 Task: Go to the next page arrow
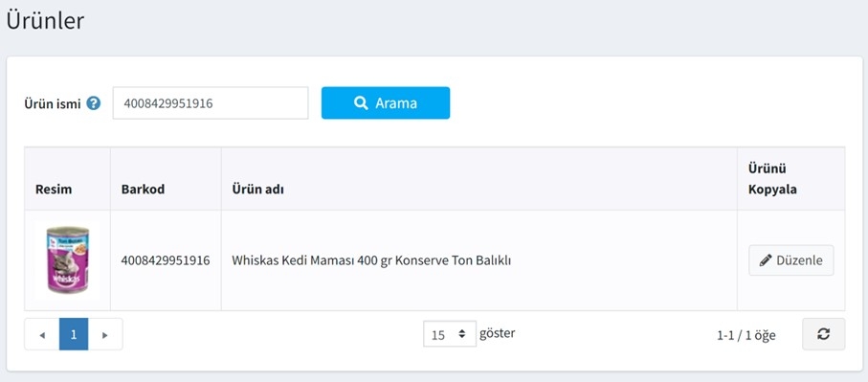point(105,334)
